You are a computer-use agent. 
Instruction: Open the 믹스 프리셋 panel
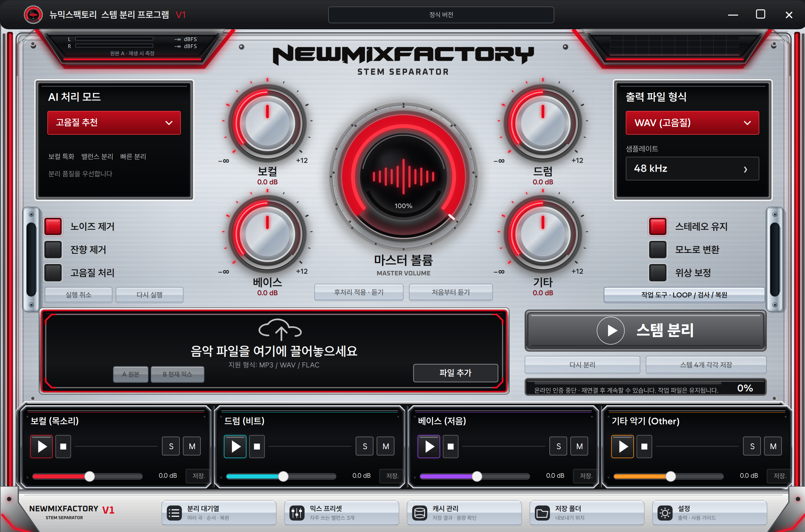[x=342, y=513]
